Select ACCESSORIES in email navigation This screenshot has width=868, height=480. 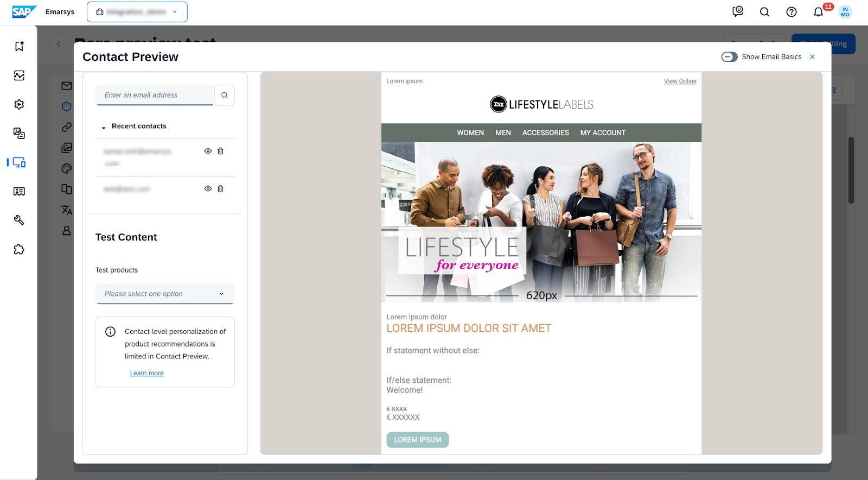(x=545, y=132)
